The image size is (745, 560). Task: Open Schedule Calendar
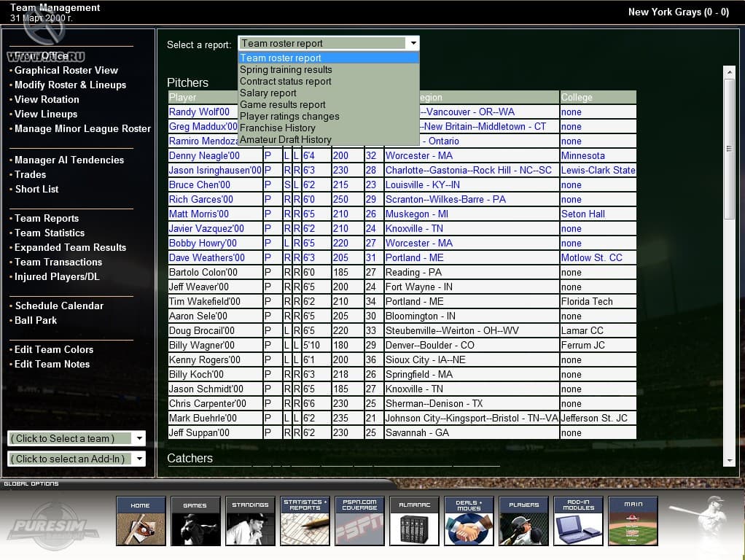click(59, 306)
